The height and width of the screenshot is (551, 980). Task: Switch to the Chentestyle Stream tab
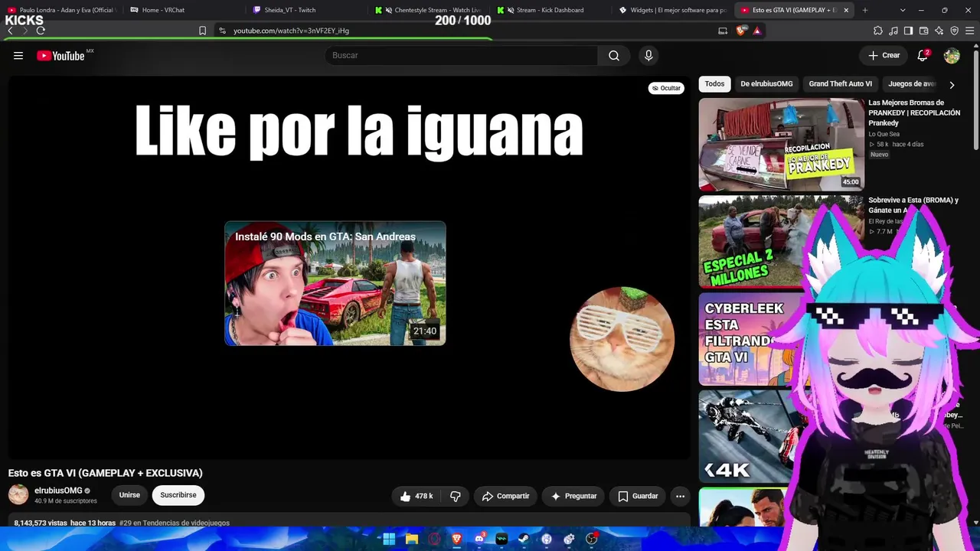point(429,10)
